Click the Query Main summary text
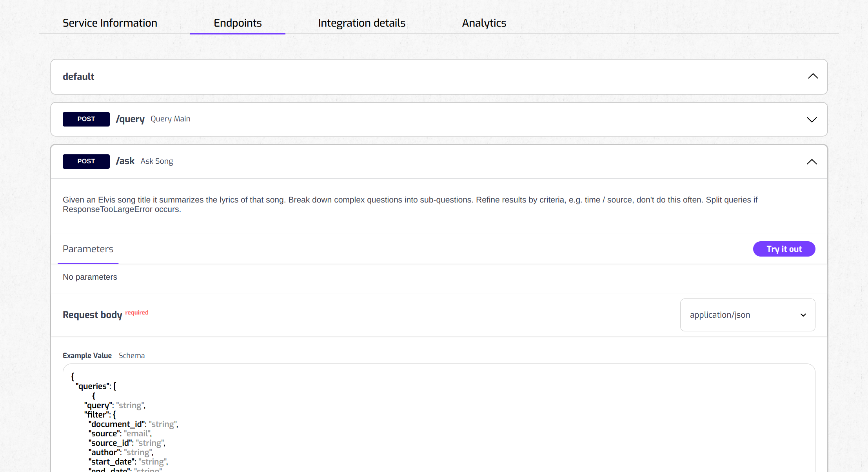 tap(171, 119)
